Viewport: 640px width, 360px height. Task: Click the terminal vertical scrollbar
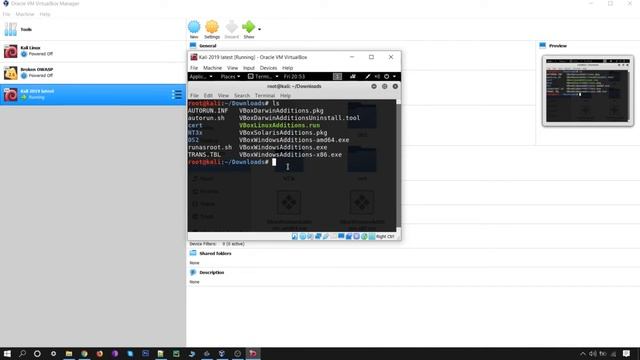(x=398, y=165)
